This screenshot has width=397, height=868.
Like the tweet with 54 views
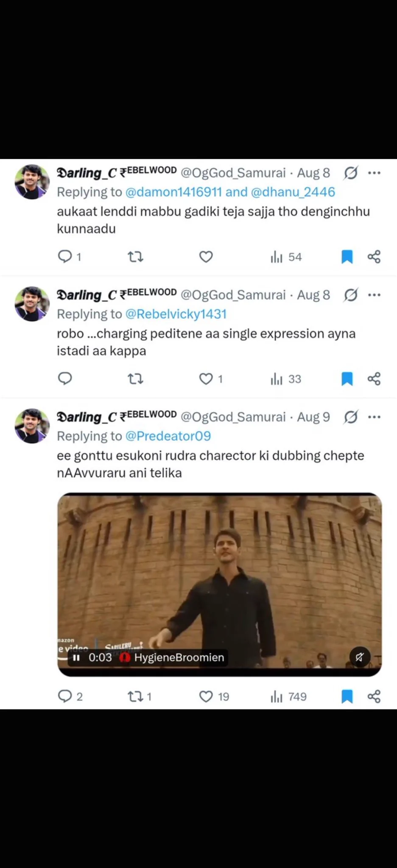point(206,256)
